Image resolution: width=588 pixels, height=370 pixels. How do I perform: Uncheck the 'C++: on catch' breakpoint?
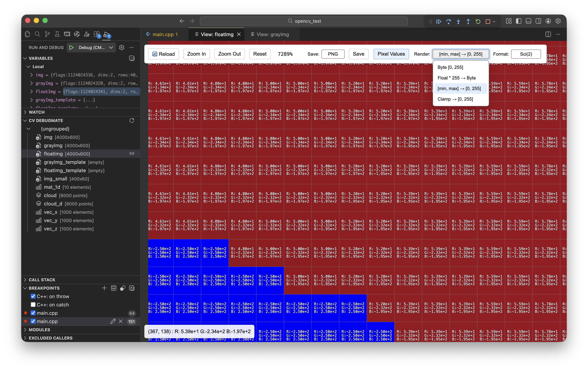(x=33, y=305)
